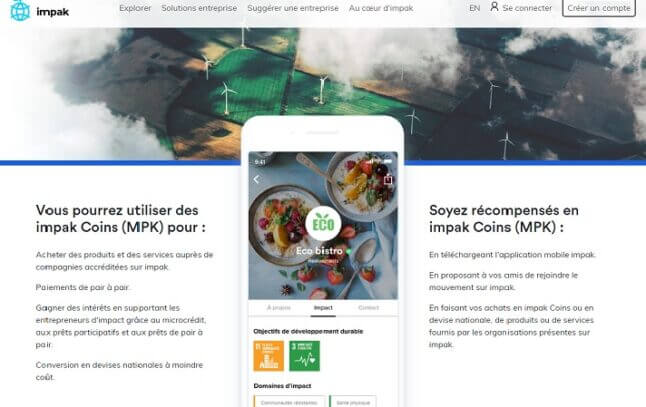
Task: Click the impak globe logo icon
Action: click(x=20, y=10)
